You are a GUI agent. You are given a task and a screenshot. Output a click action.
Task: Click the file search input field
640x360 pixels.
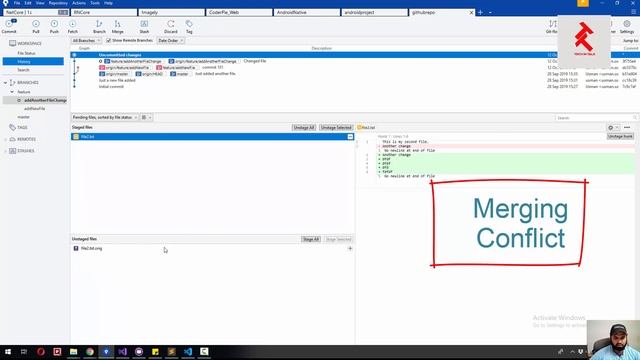pos(596,118)
